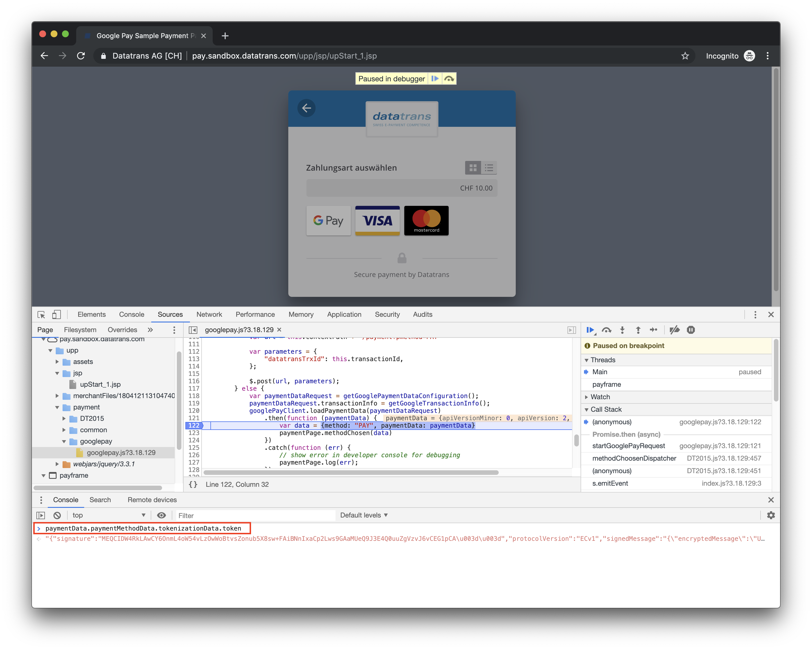Step over next function call
Screen dimensions: 812x650
click(x=607, y=330)
